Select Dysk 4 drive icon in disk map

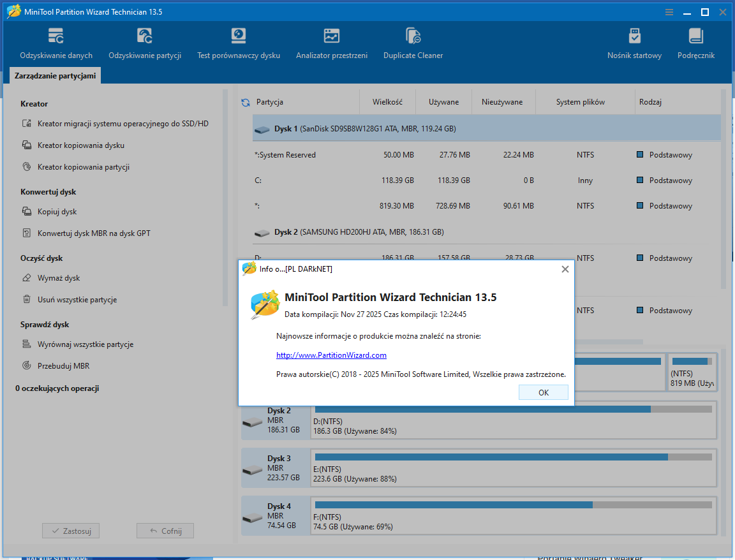pos(252,517)
